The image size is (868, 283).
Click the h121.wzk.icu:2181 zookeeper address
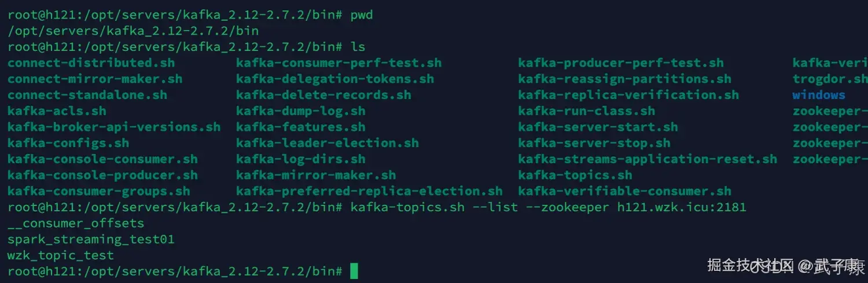(682, 207)
